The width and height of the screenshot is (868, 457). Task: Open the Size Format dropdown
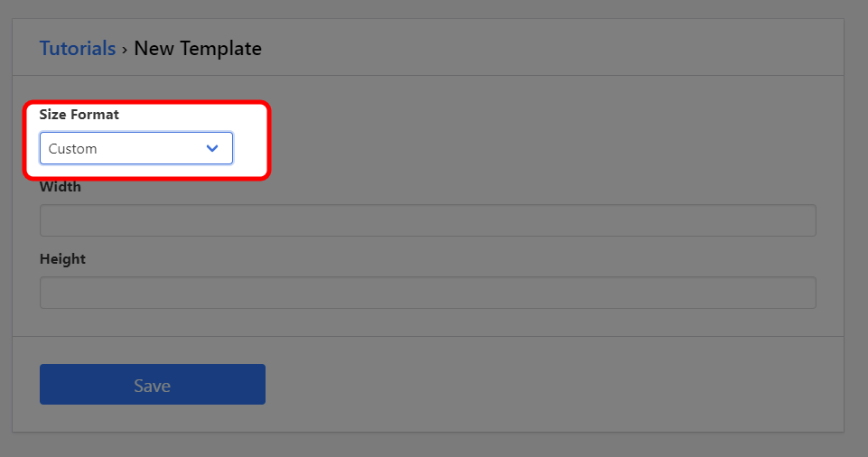pos(135,148)
